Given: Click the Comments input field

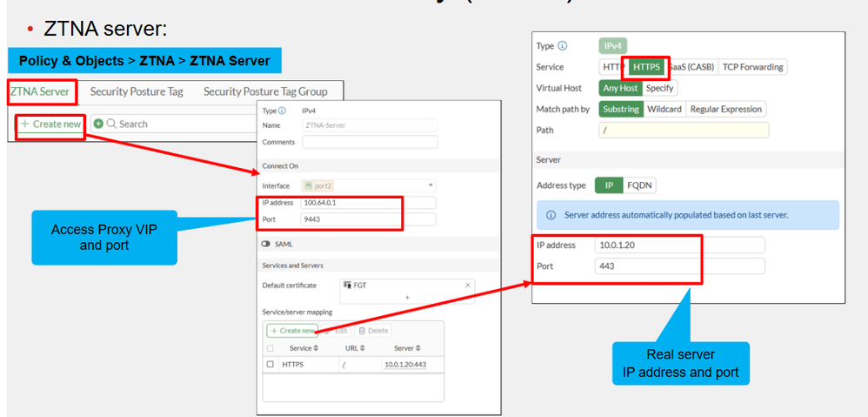Looking at the screenshot, I should (x=370, y=142).
